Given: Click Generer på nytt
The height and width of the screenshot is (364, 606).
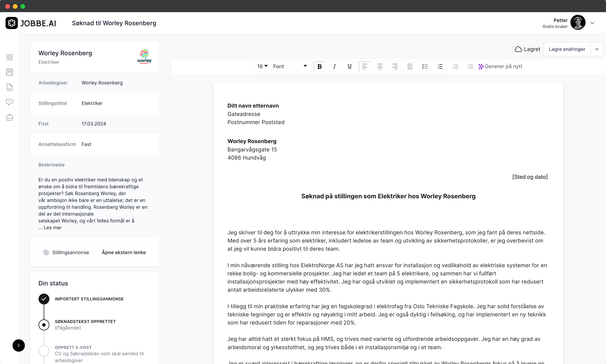Looking at the screenshot, I should pyautogui.click(x=500, y=66).
